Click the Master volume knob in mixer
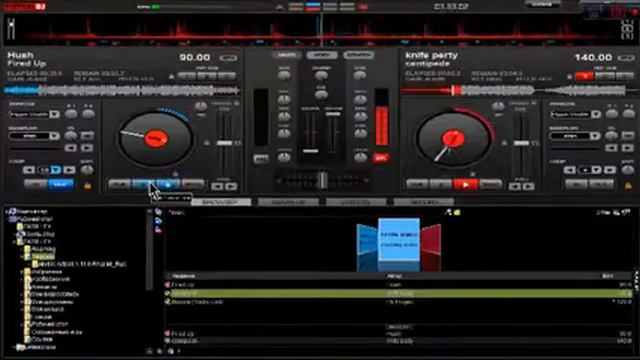 (x=322, y=76)
